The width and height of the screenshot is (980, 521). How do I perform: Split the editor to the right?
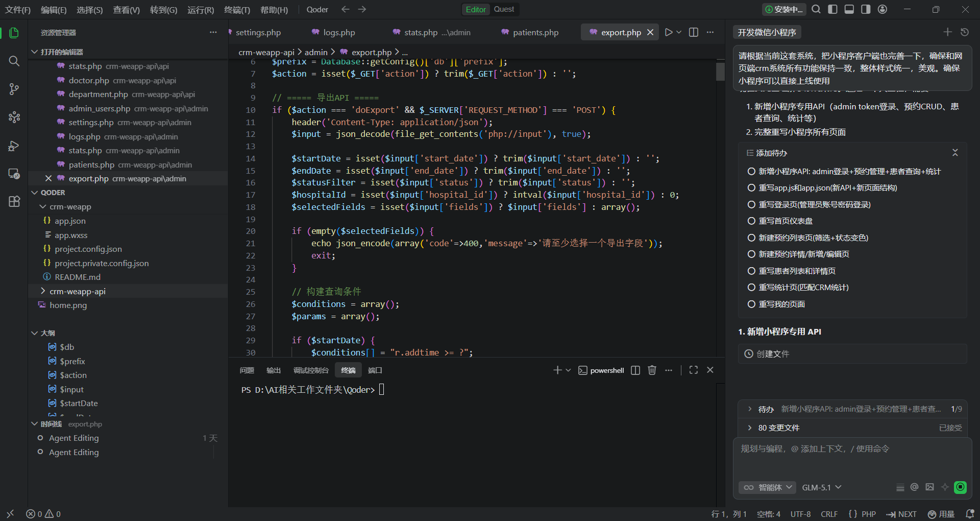(694, 32)
